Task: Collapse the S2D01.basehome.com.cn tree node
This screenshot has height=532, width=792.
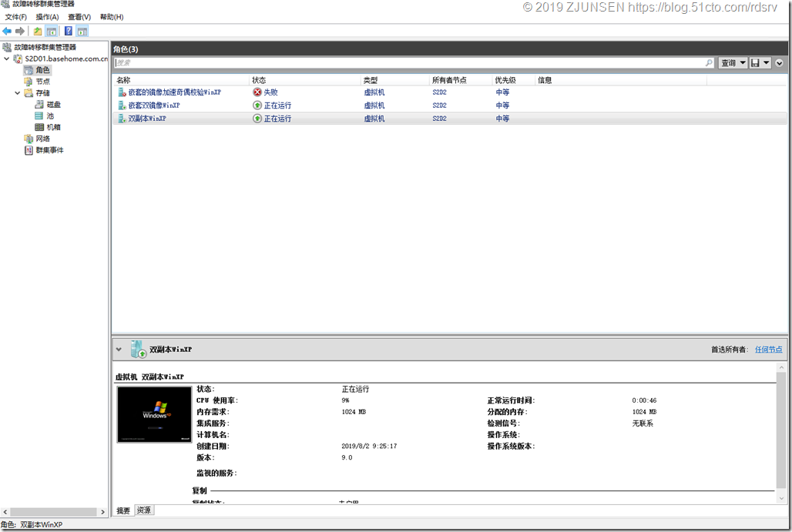Action: pyautogui.click(x=7, y=59)
